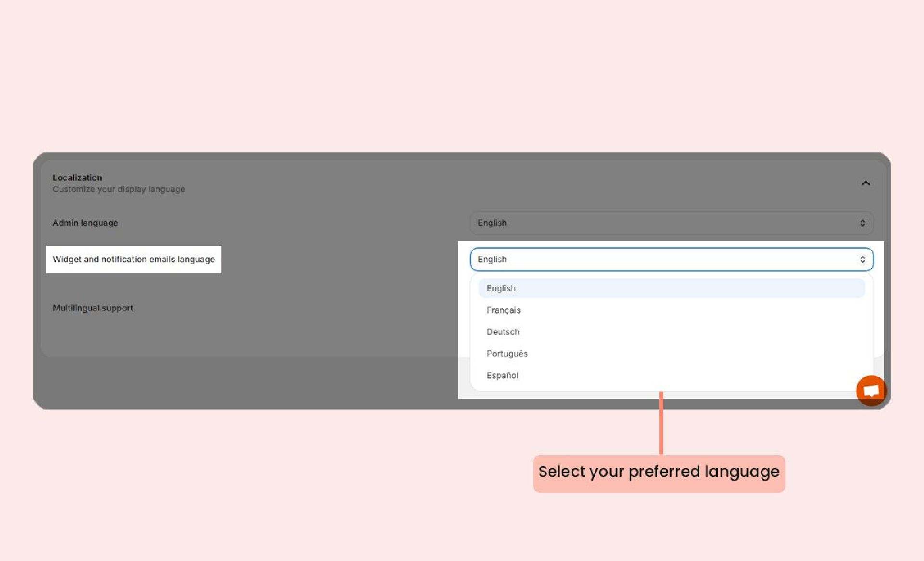Image resolution: width=924 pixels, height=561 pixels.
Task: Open the orange chat widget icon
Action: [871, 390]
